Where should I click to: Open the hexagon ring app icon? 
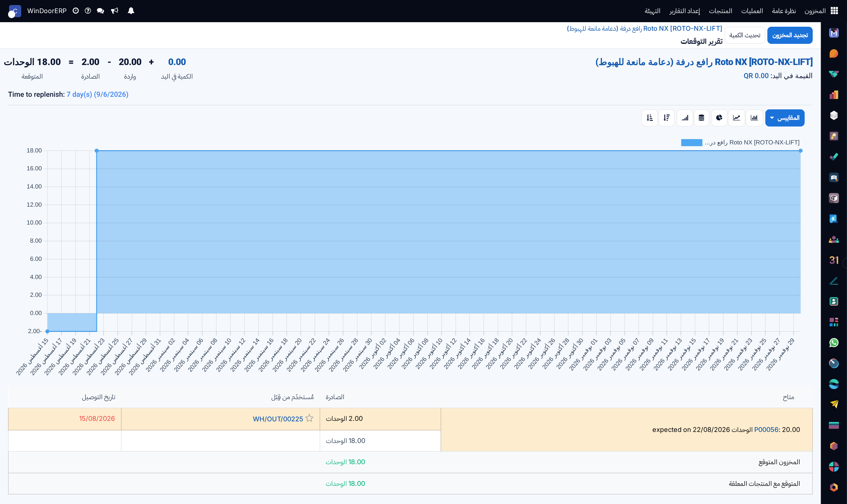833,487
